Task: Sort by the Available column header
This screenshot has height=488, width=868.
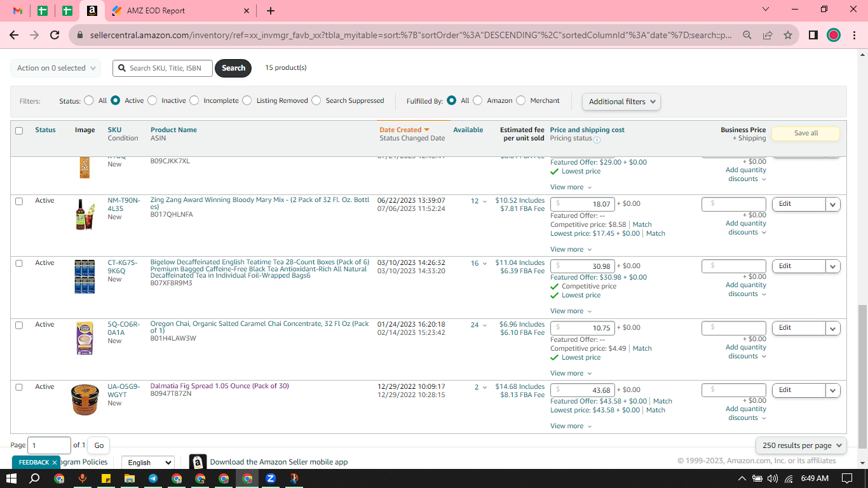Action: [468, 130]
